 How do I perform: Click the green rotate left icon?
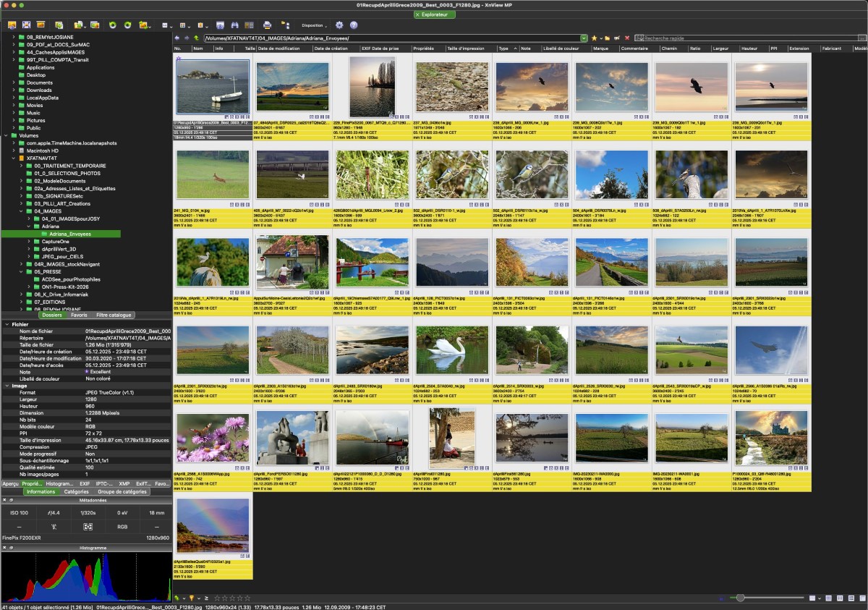pos(113,25)
